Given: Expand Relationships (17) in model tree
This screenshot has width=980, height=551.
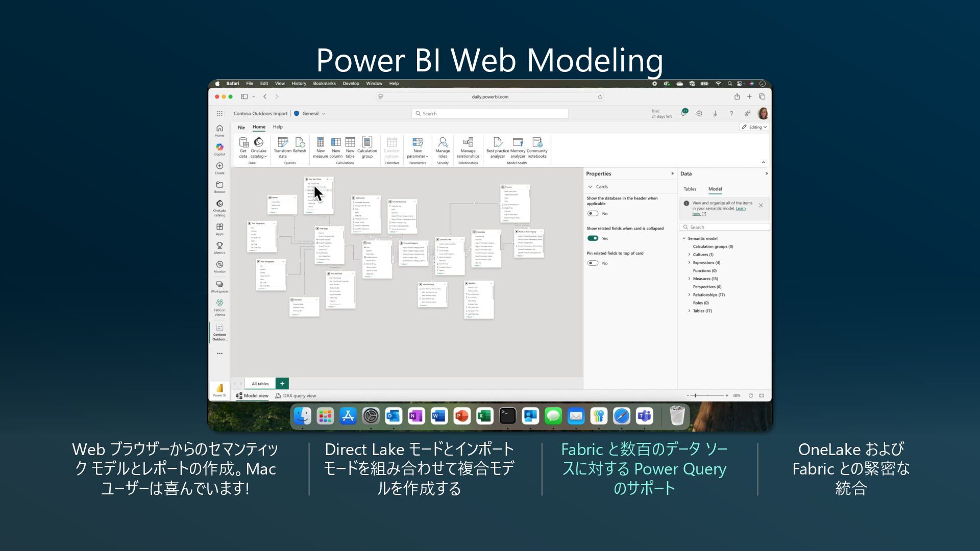Looking at the screenshot, I should [689, 295].
